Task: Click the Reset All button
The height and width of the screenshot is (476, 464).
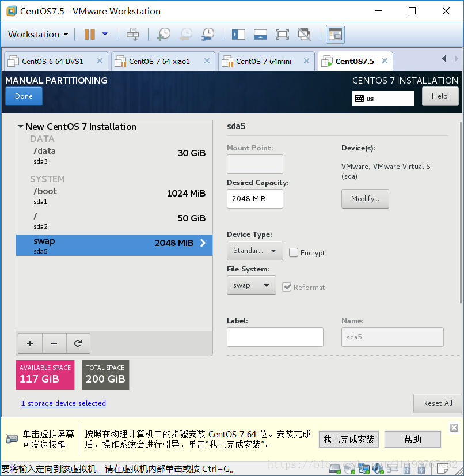Action: pyautogui.click(x=438, y=403)
